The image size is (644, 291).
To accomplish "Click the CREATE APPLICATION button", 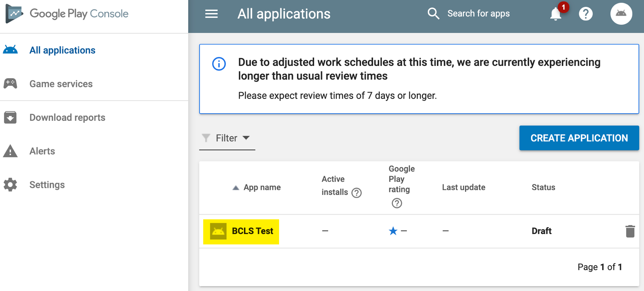I will coord(579,138).
